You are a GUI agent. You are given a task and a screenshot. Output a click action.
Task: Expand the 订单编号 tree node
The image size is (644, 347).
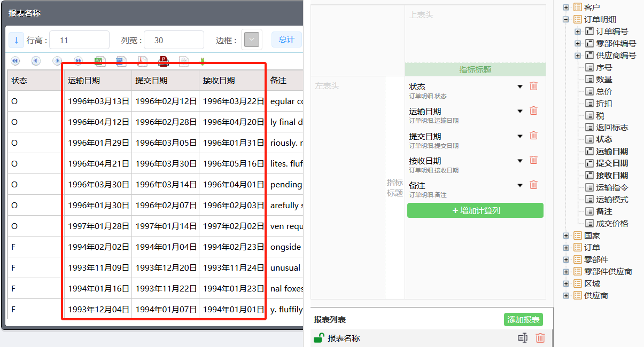pyautogui.click(x=578, y=31)
